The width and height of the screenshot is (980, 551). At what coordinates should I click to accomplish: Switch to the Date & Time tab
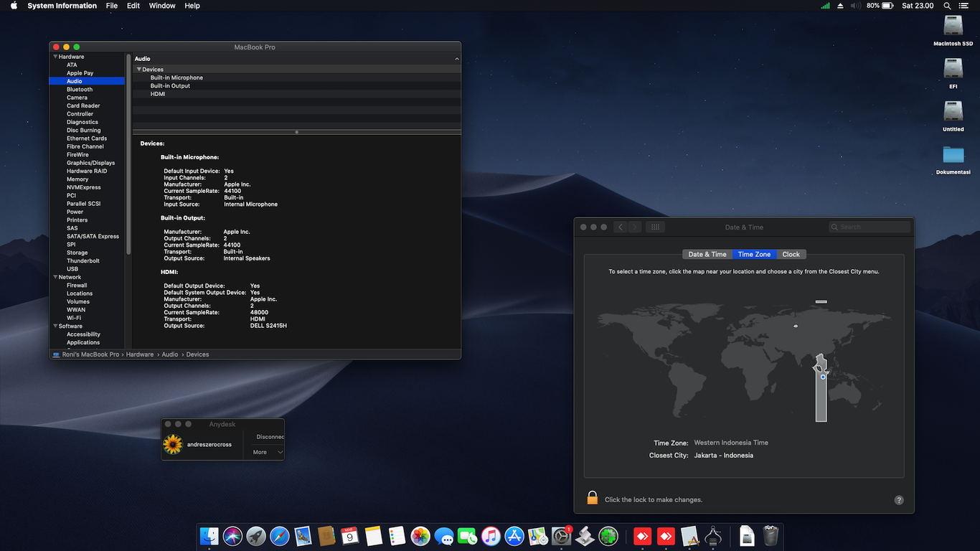707,254
